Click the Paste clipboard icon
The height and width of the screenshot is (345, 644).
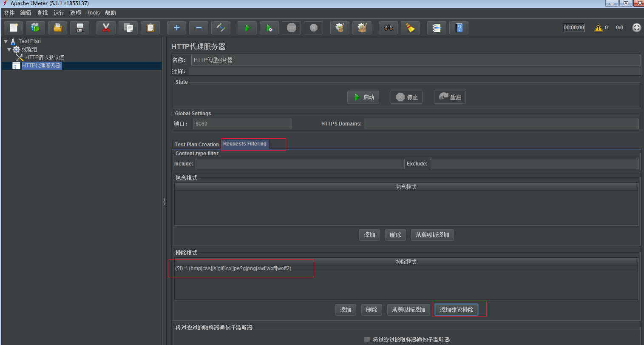(x=150, y=28)
